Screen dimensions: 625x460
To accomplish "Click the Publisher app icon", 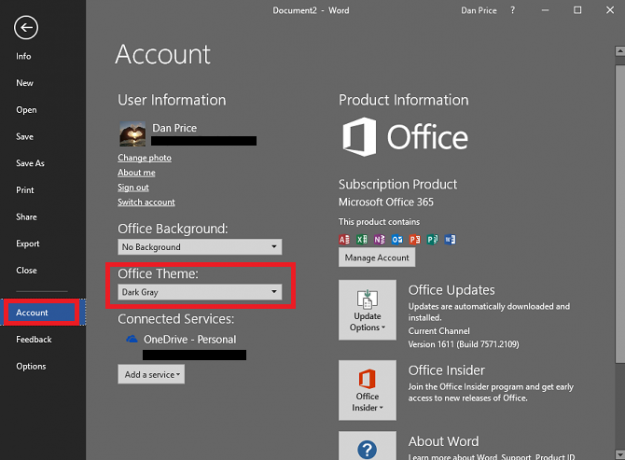I will click(432, 239).
